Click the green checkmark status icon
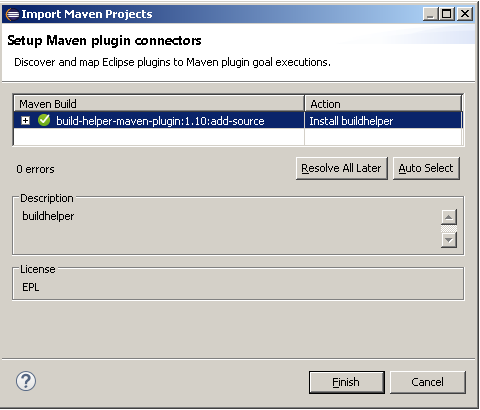 pyautogui.click(x=44, y=120)
